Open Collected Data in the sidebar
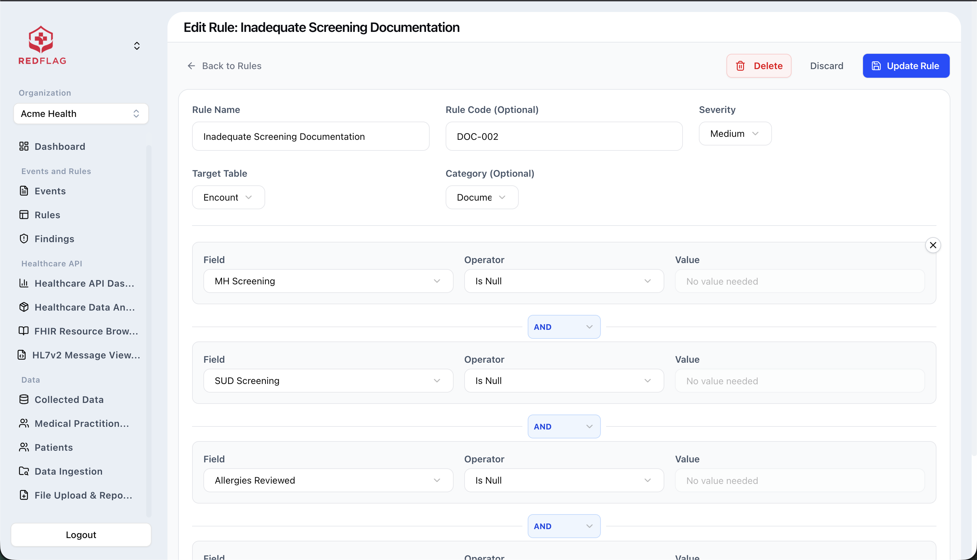 [69, 400]
